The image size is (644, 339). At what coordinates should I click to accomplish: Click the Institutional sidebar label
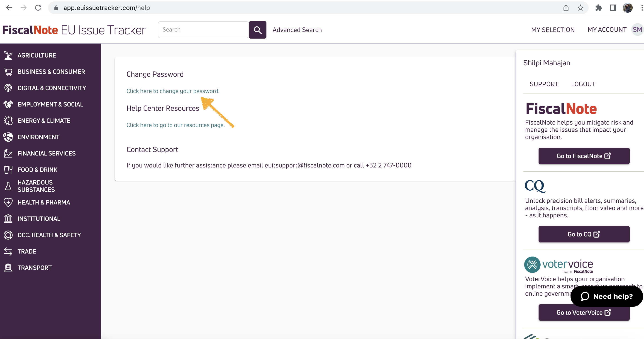(x=39, y=219)
